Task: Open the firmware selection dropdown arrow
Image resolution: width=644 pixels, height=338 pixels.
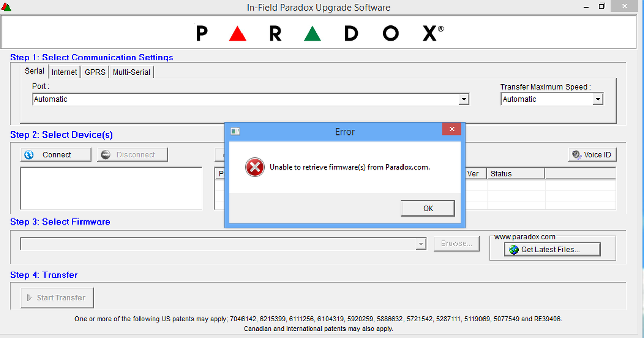Action: point(421,244)
